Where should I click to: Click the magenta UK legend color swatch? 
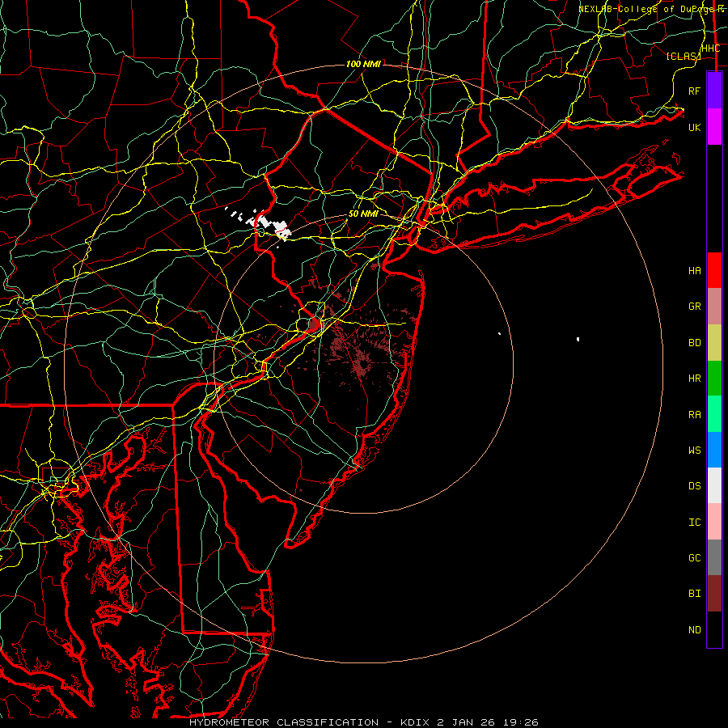click(714, 127)
